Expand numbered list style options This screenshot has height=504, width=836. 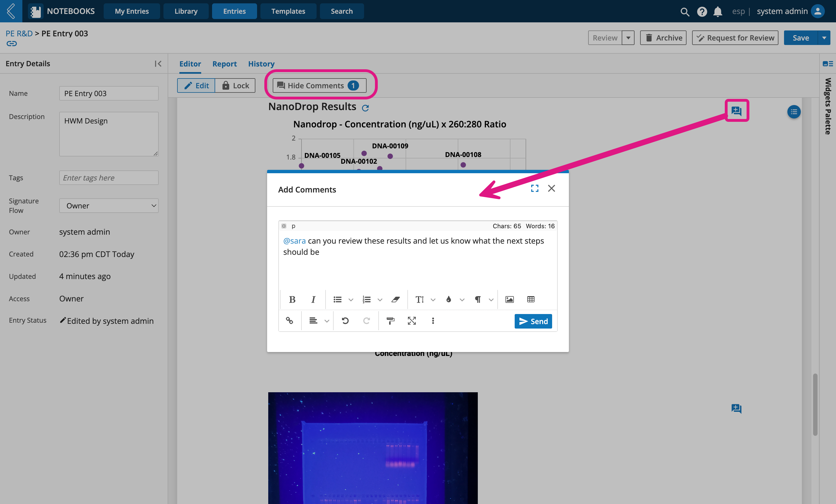[380, 300]
